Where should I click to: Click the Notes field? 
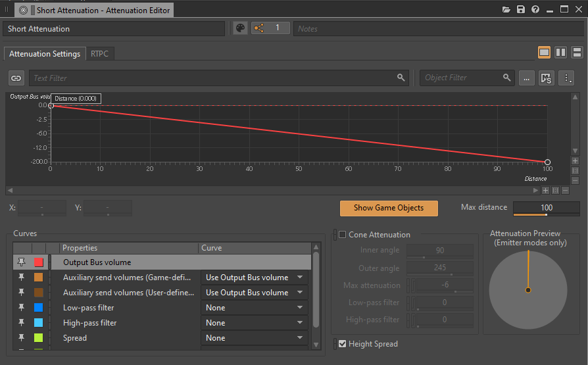coord(439,28)
